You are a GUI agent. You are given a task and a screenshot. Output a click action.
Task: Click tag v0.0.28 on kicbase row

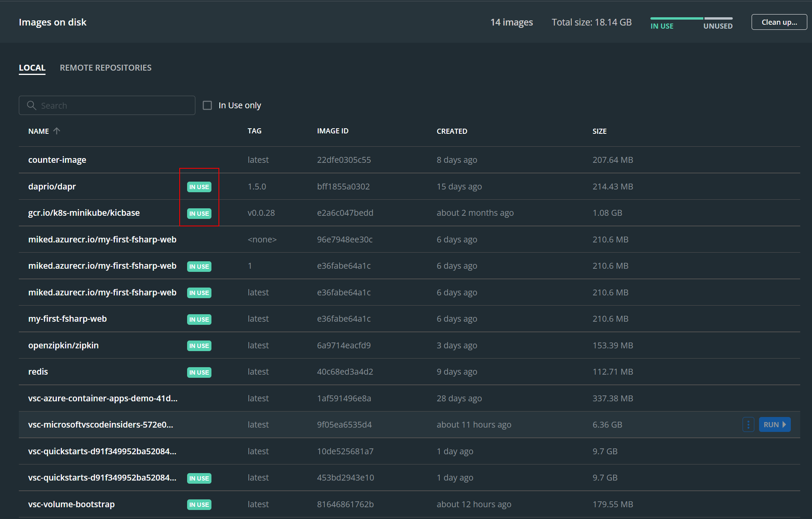pos(261,213)
